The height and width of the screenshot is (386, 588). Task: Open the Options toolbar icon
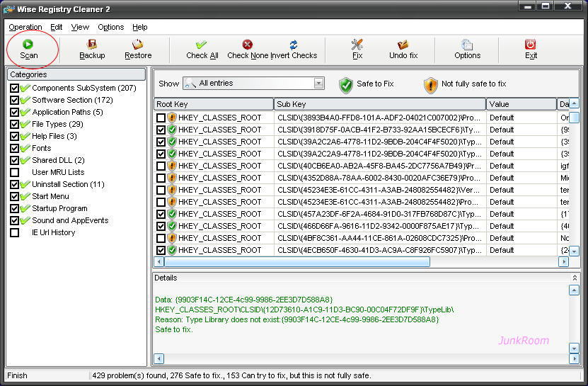(x=467, y=45)
